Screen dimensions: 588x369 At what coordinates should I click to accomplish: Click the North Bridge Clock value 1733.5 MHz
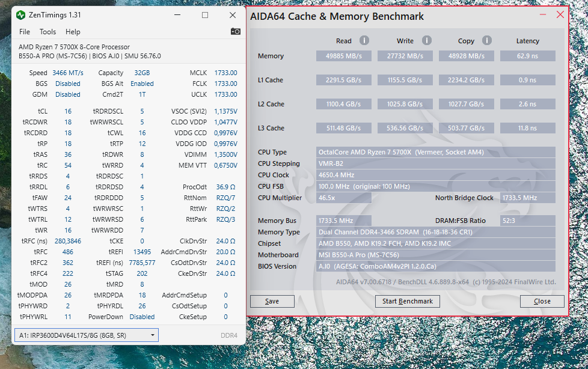[528, 198]
